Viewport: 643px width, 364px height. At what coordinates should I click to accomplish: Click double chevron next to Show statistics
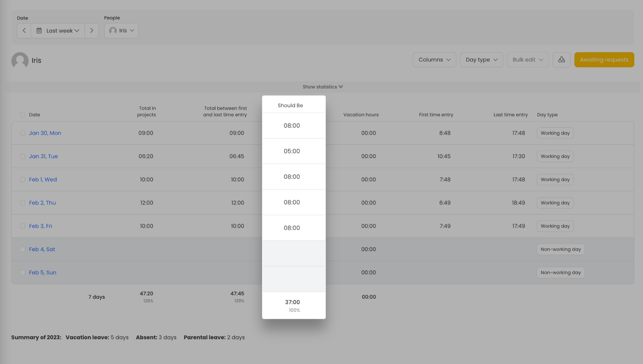(341, 87)
